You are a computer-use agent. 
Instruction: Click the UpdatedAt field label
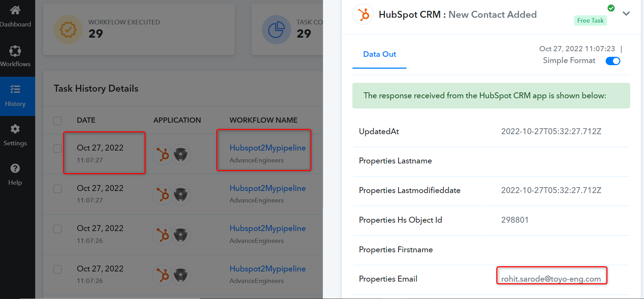379,131
